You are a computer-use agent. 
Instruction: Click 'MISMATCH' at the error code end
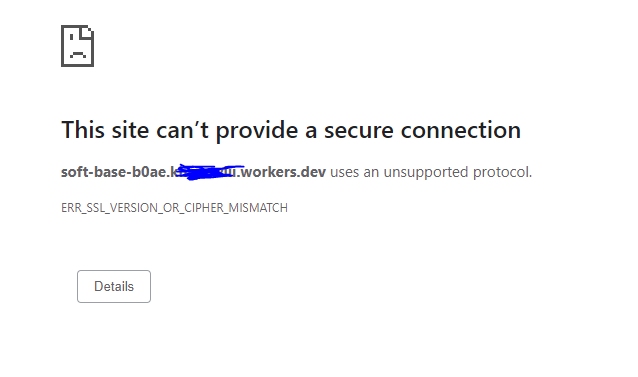tap(258, 208)
